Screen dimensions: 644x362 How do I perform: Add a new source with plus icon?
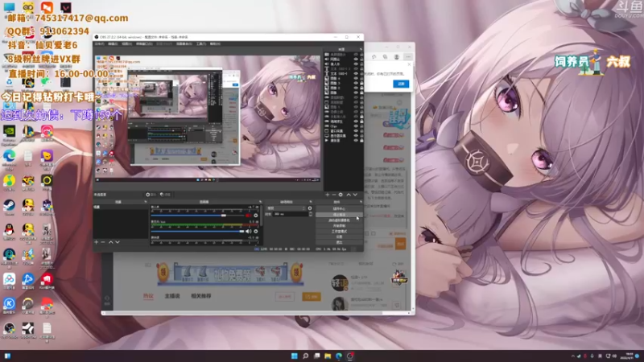(x=328, y=195)
